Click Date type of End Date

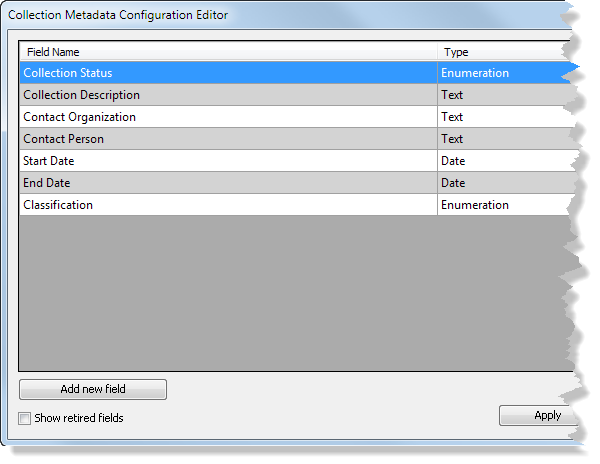click(x=505, y=183)
